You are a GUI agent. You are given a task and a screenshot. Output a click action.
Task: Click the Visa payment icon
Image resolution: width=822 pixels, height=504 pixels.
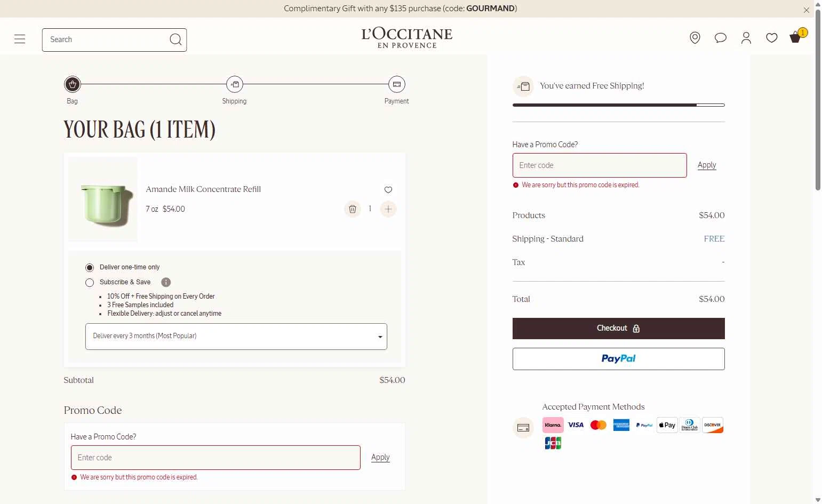pyautogui.click(x=576, y=425)
